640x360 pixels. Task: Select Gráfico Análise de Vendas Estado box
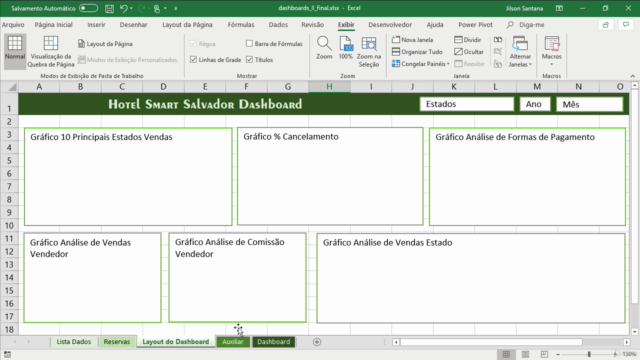tap(471, 278)
